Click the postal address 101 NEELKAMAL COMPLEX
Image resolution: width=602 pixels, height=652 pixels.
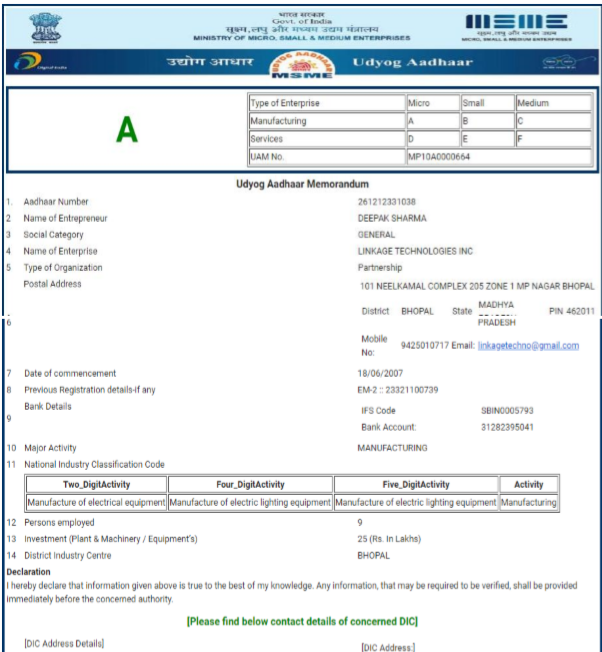(477, 286)
